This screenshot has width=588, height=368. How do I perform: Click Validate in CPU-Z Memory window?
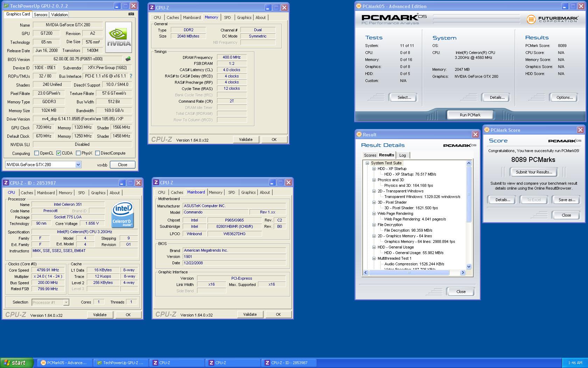pos(246,139)
